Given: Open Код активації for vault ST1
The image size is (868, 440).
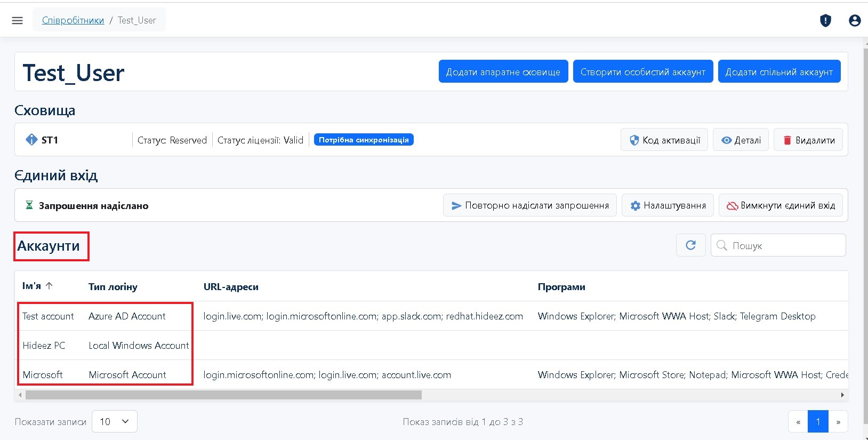Looking at the screenshot, I should (664, 140).
